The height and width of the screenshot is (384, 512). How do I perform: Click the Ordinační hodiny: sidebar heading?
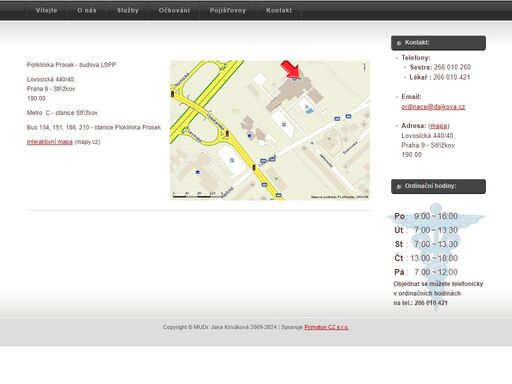click(x=430, y=186)
